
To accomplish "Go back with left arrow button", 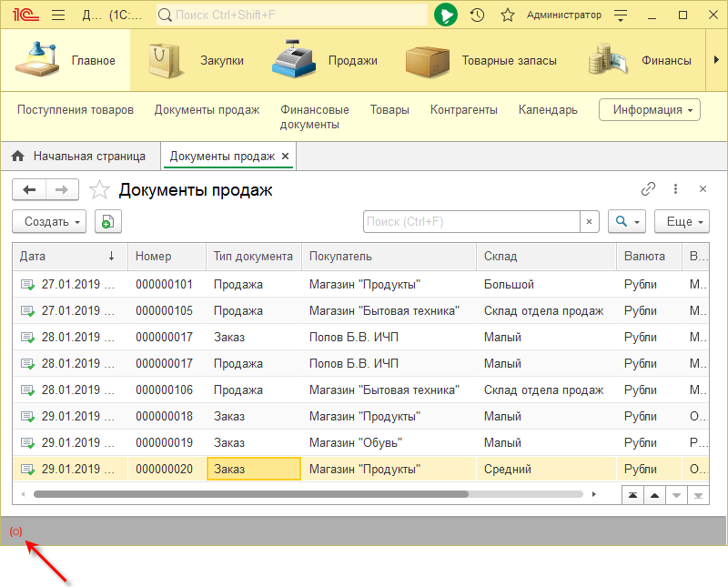I will pos(29,189).
